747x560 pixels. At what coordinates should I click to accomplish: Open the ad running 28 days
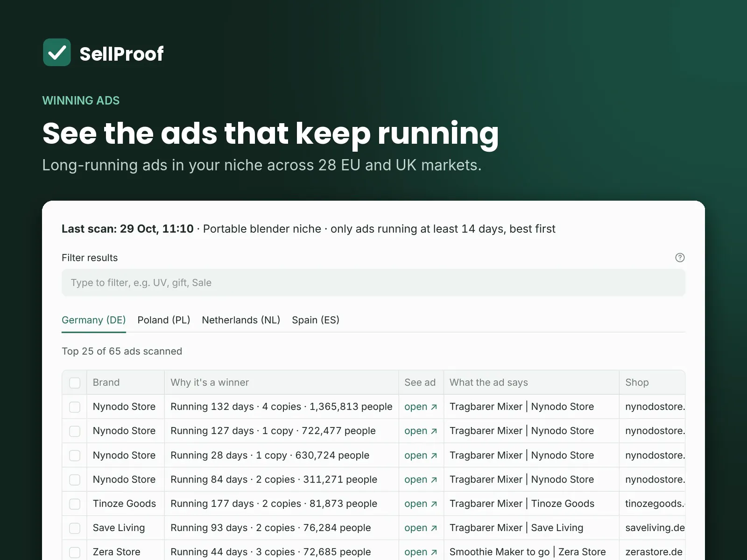[x=421, y=455]
